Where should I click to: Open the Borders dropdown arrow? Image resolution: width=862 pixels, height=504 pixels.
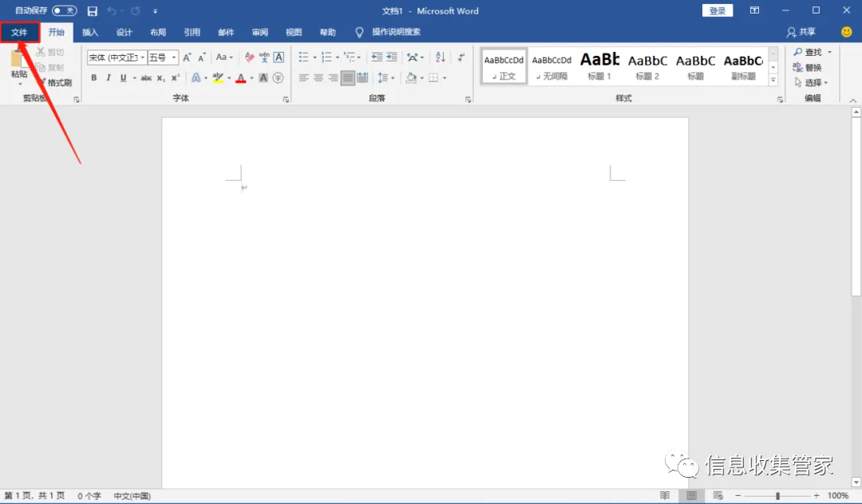(445, 78)
